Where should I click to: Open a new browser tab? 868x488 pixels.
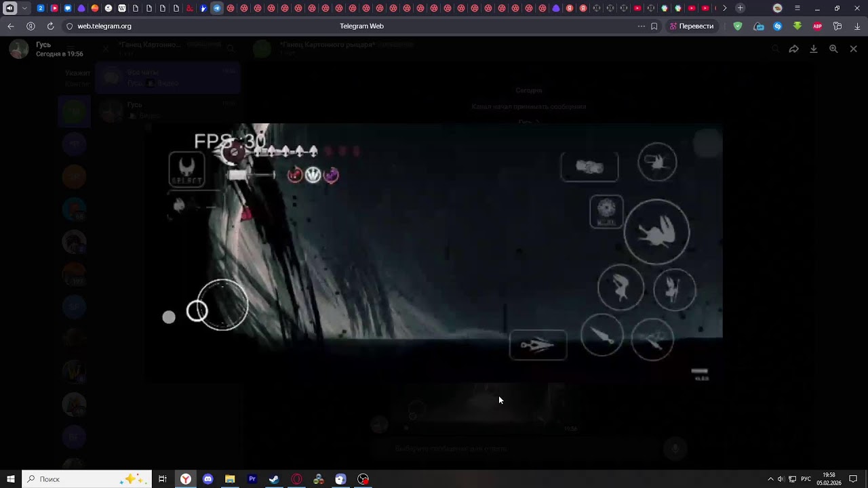tap(740, 8)
